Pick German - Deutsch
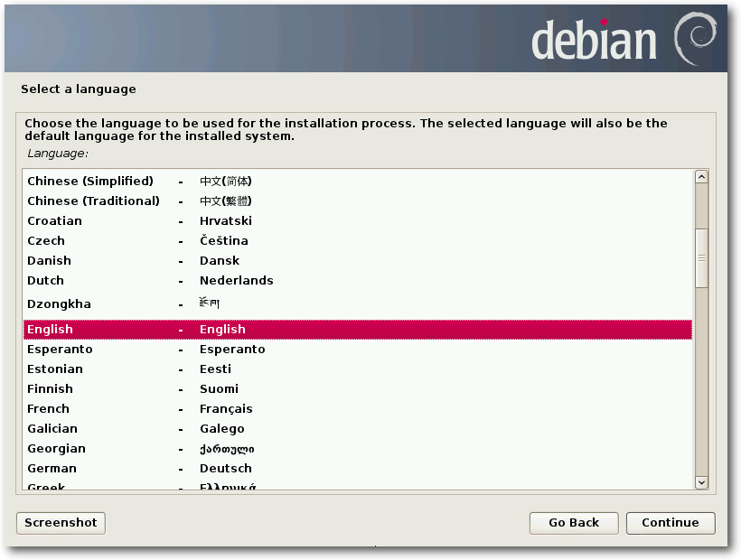 pyautogui.click(x=358, y=469)
